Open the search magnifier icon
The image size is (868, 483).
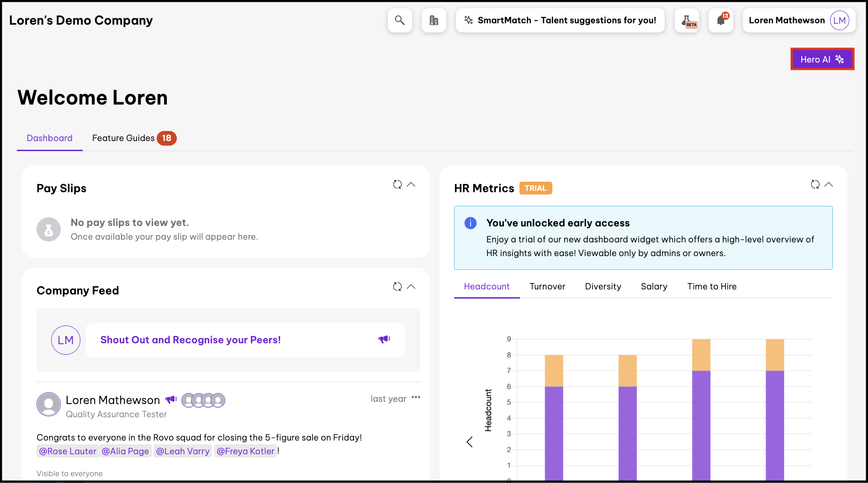coord(400,21)
